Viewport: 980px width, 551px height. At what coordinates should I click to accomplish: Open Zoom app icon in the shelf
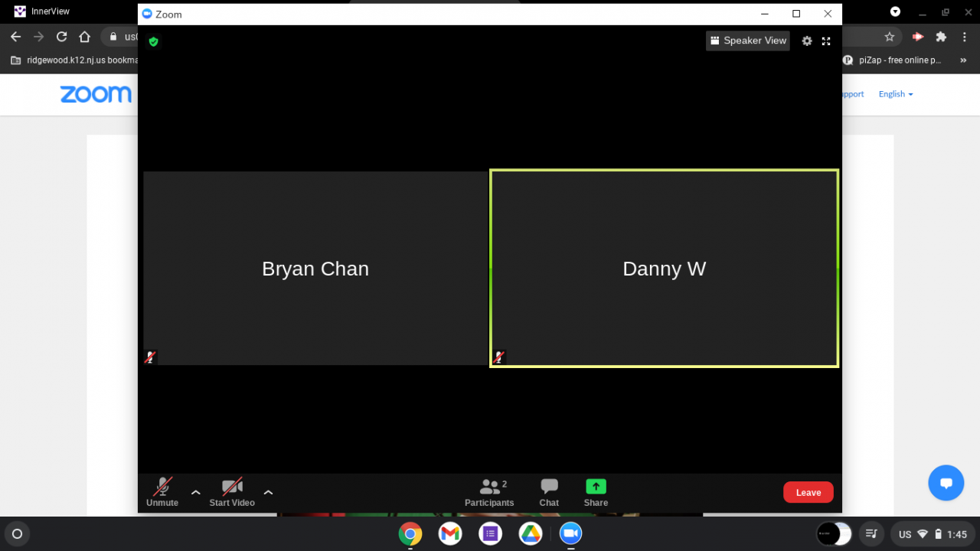(570, 534)
